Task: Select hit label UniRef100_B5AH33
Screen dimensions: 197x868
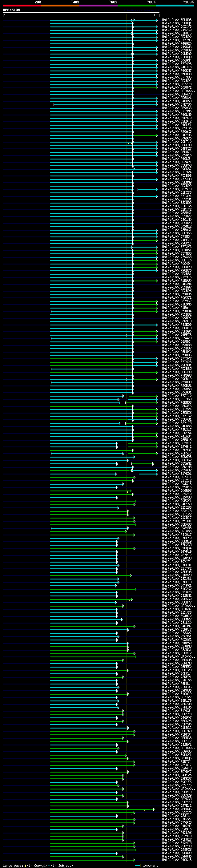Action: (177, 74)
